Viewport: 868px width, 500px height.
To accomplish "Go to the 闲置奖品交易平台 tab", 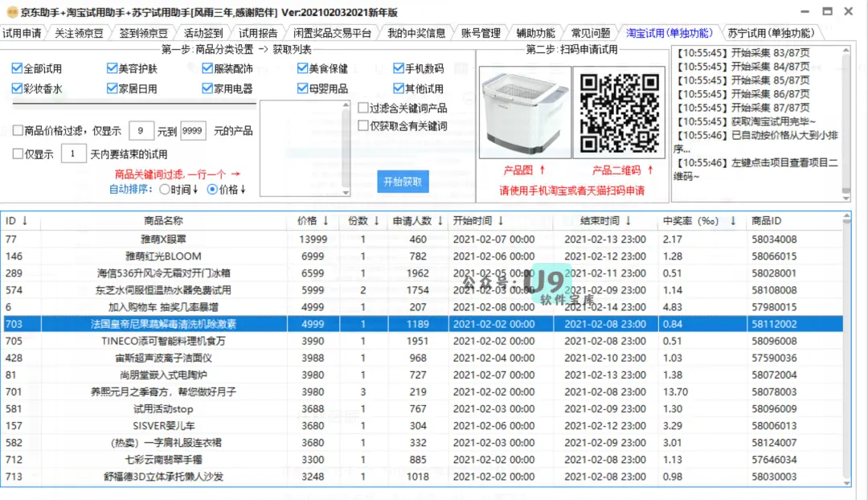I will (332, 33).
